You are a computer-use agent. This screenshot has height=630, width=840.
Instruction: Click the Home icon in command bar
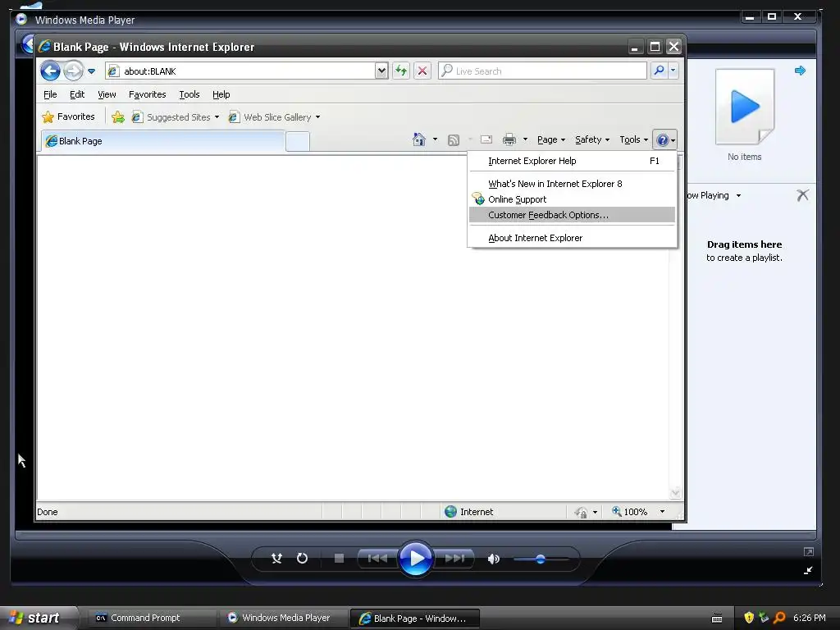tap(419, 139)
